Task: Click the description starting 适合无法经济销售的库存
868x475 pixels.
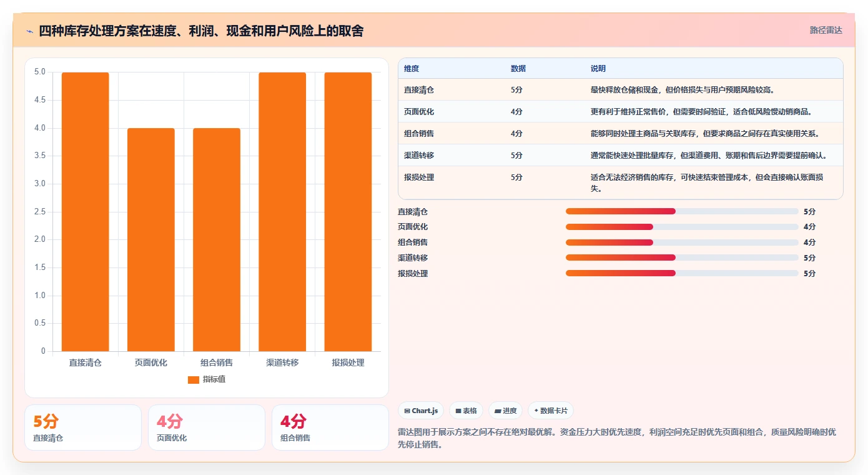Action: (x=707, y=182)
